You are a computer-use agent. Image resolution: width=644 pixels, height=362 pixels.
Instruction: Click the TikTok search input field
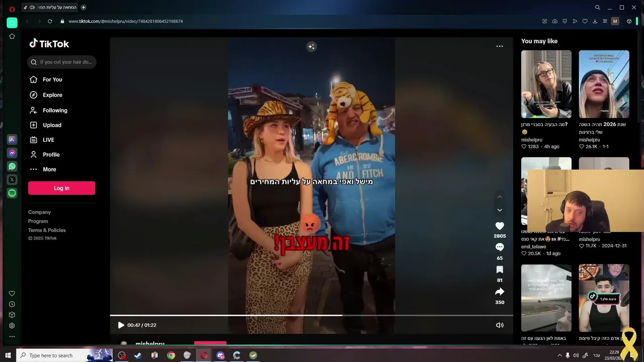(61, 62)
